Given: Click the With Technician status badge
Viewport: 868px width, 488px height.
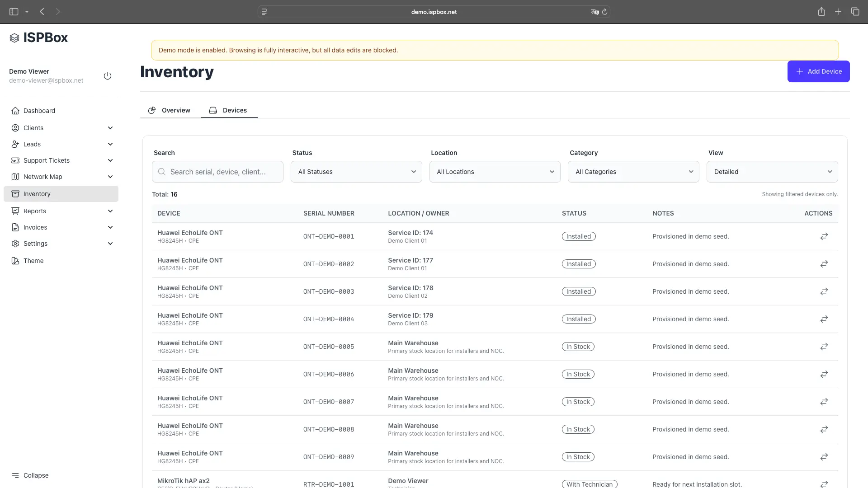Looking at the screenshot, I should 590,484.
